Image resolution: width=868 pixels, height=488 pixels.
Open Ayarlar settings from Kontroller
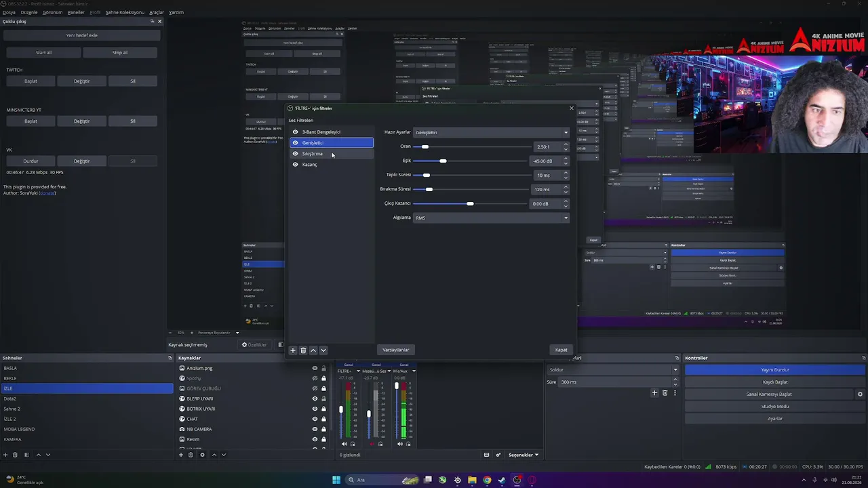[775, 419]
